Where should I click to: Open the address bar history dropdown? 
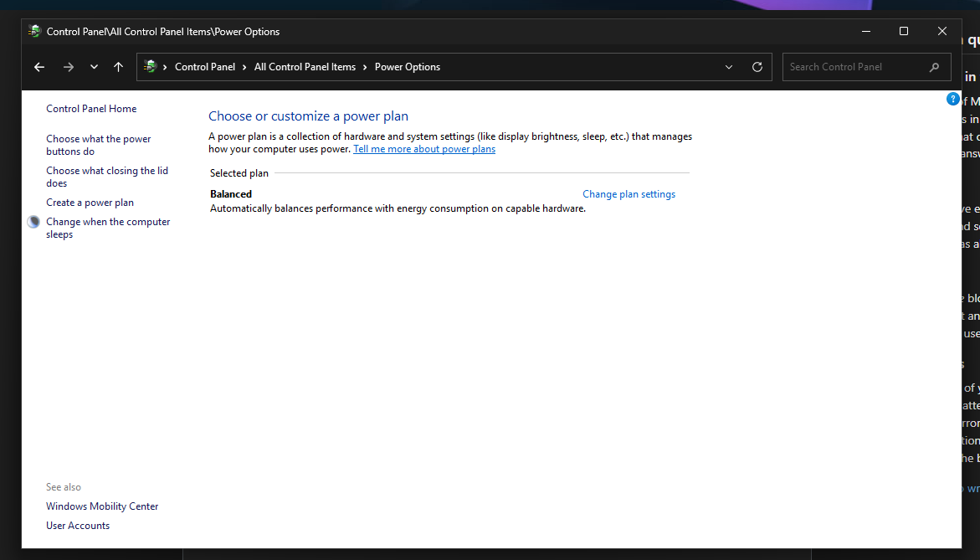pos(729,67)
